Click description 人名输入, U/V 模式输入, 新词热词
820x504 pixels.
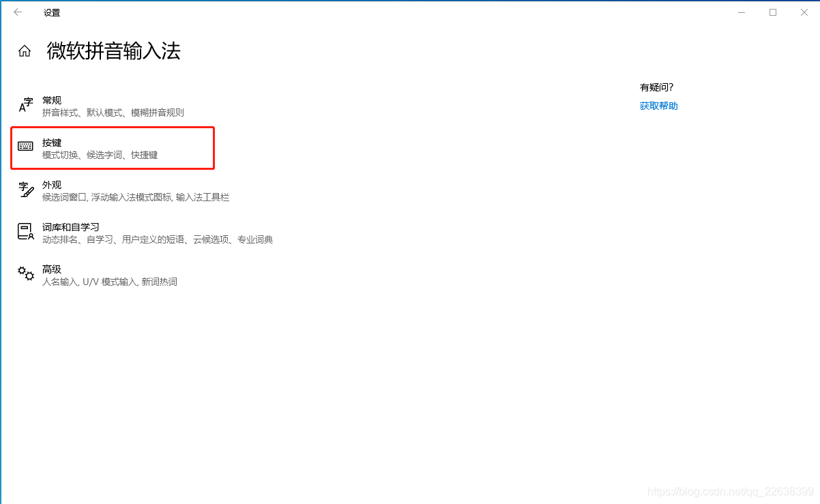(110, 282)
